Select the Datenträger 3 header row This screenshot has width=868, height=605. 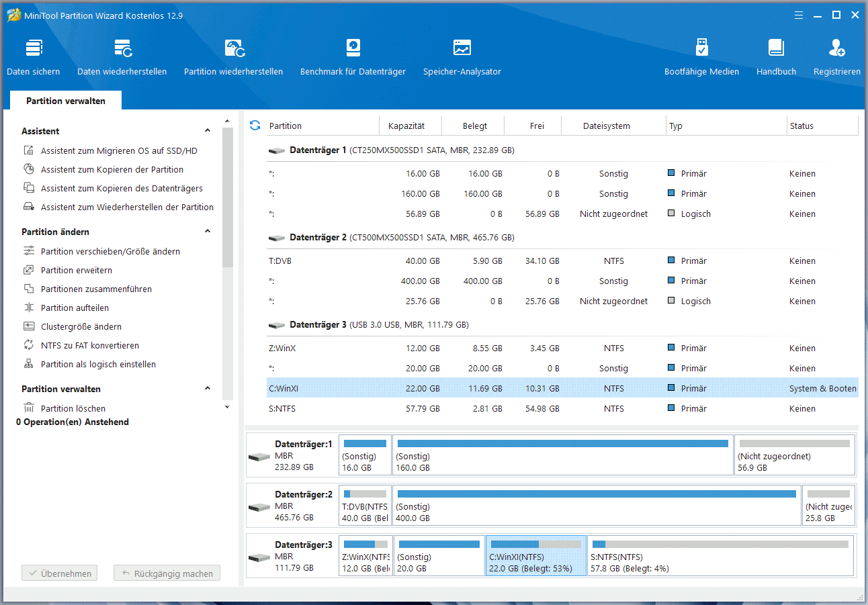562,325
